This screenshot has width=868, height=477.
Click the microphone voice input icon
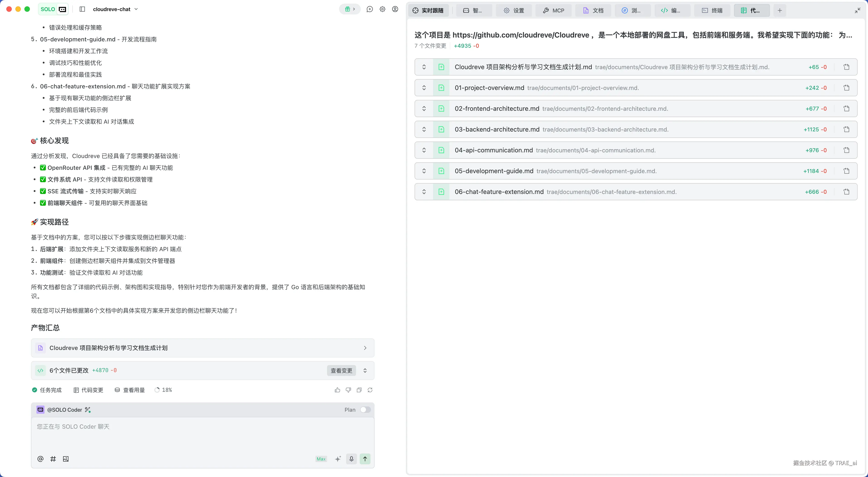(x=351, y=459)
